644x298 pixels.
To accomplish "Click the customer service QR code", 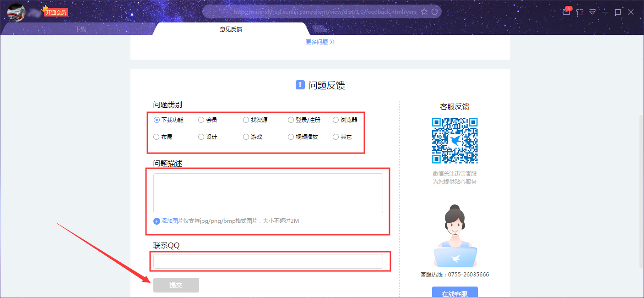I will (455, 141).
